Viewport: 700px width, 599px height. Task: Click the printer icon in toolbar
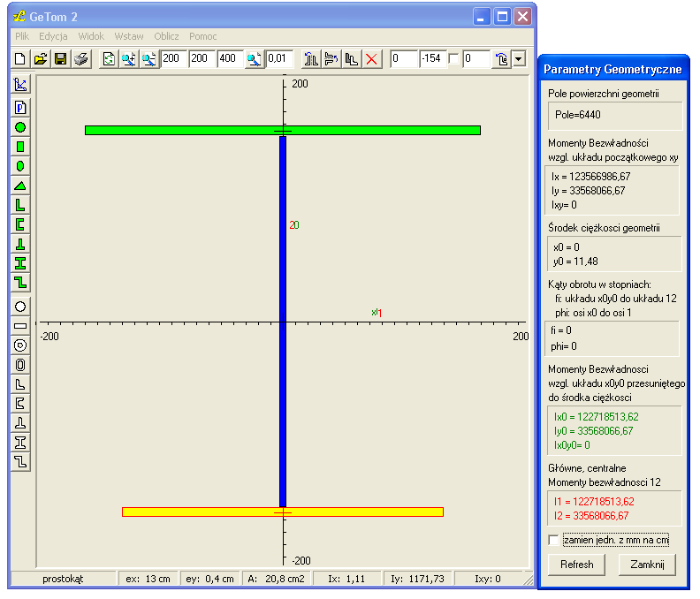pyautogui.click(x=80, y=59)
